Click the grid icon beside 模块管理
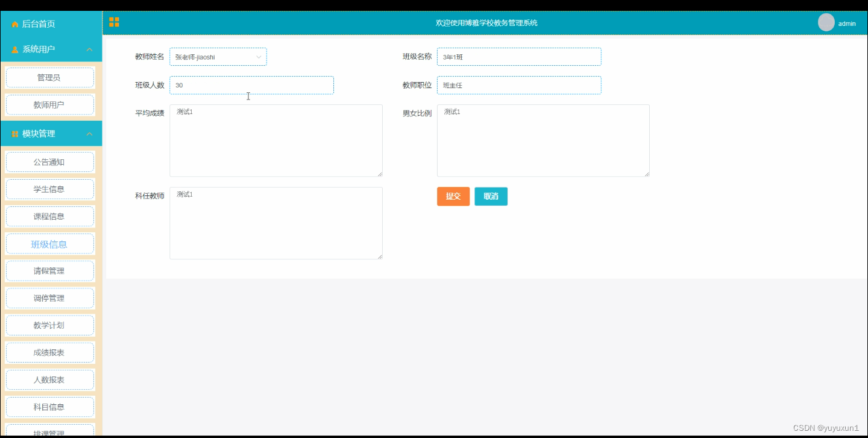This screenshot has width=868, height=438. coord(15,134)
